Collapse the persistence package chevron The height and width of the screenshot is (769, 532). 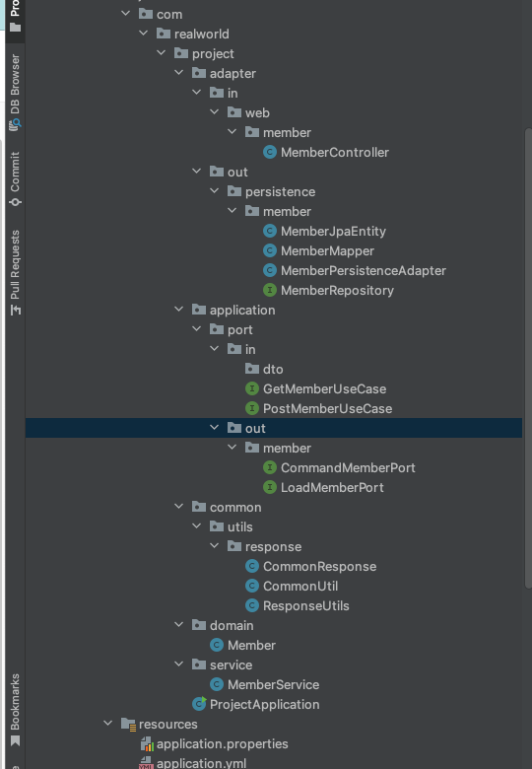214,191
